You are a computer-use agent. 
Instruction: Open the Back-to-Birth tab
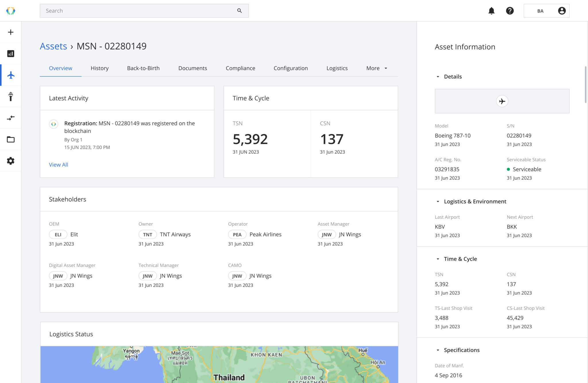click(x=143, y=68)
